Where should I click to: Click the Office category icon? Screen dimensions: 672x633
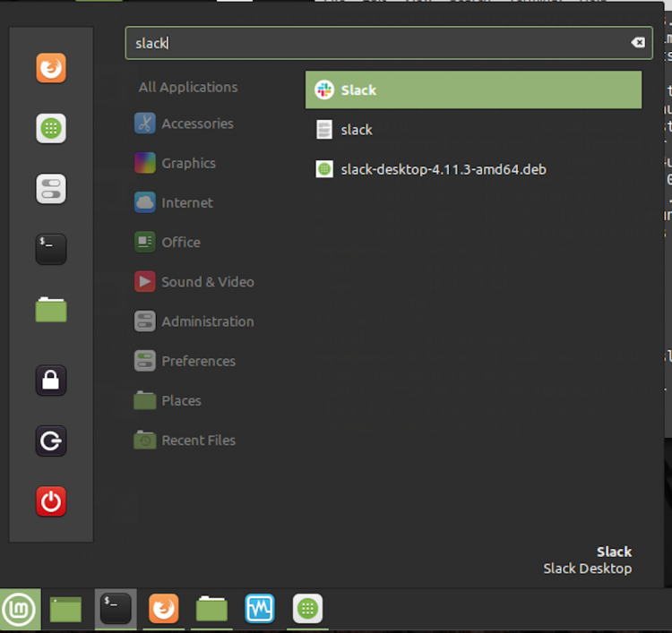pos(145,242)
